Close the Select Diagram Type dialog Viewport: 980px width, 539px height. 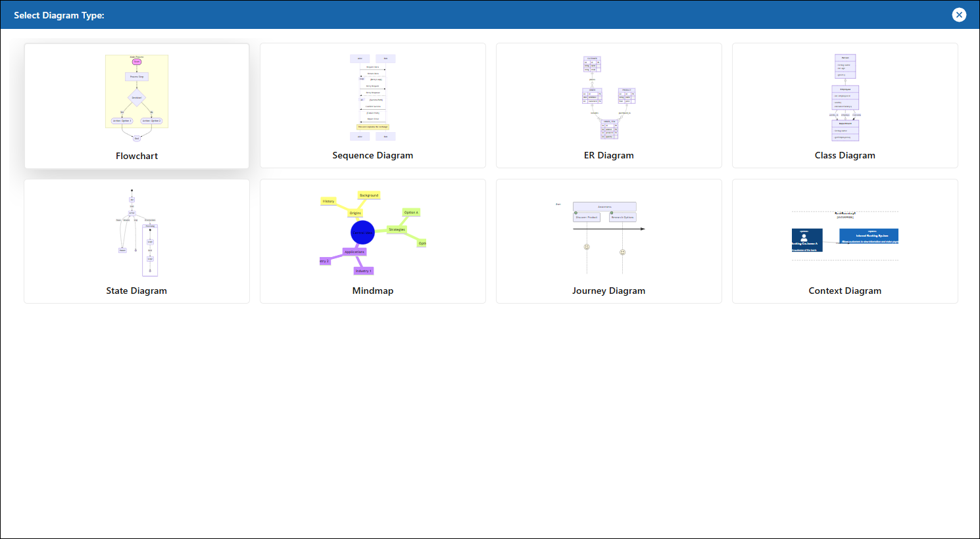(x=959, y=14)
